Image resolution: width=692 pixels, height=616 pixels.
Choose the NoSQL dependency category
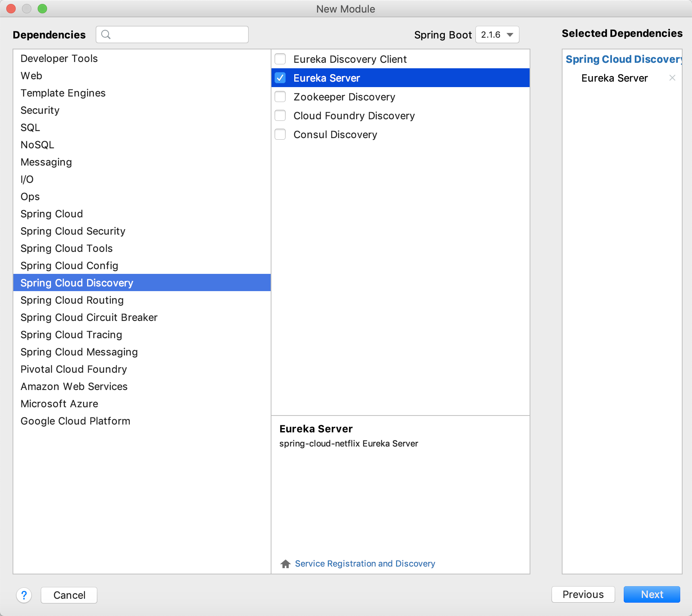(x=37, y=145)
